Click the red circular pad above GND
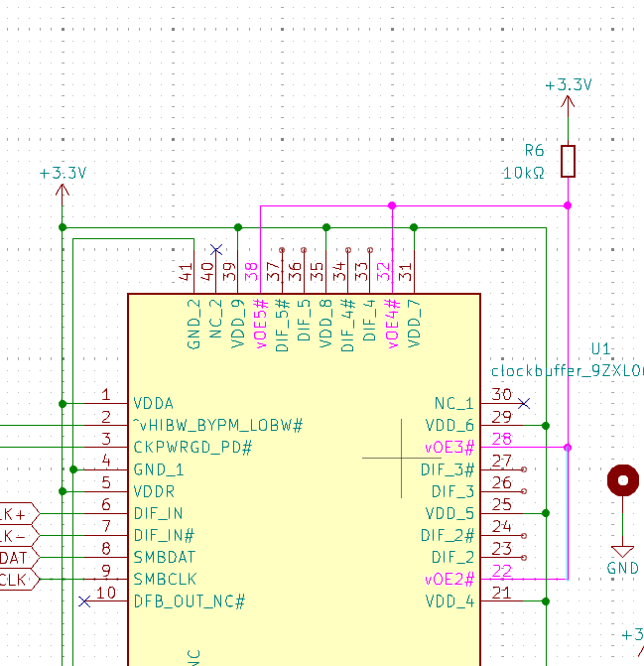Screen dimensions: 644x666 point(622,481)
